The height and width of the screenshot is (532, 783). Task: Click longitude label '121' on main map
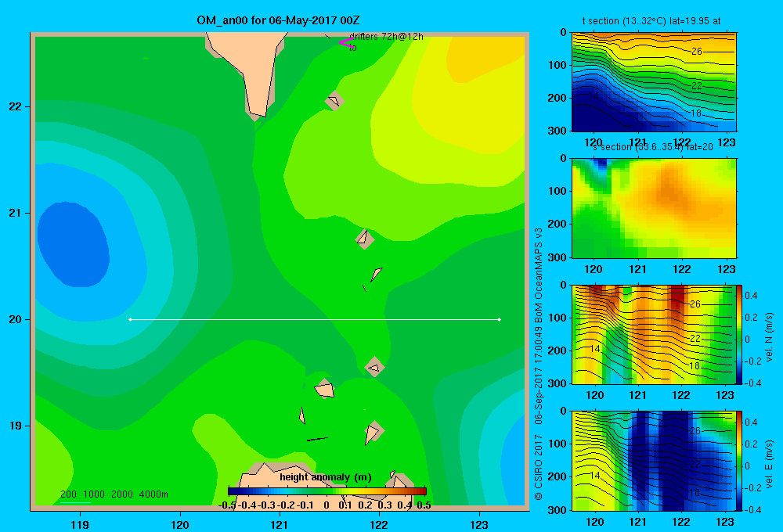point(280,524)
